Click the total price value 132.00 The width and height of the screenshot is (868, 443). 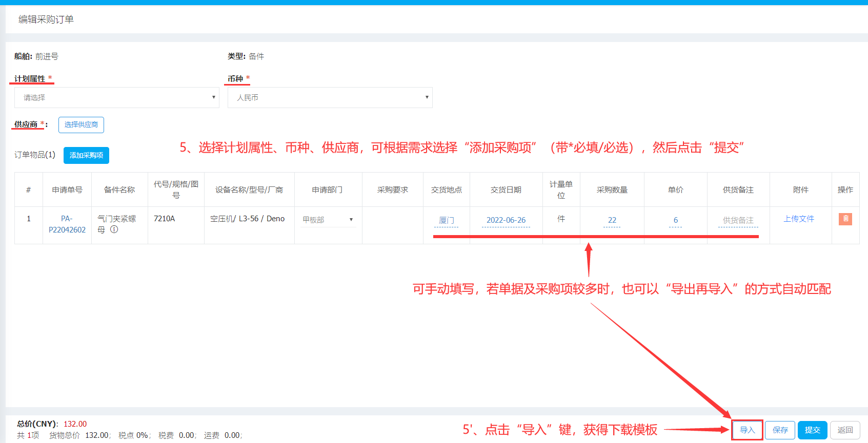(75, 424)
